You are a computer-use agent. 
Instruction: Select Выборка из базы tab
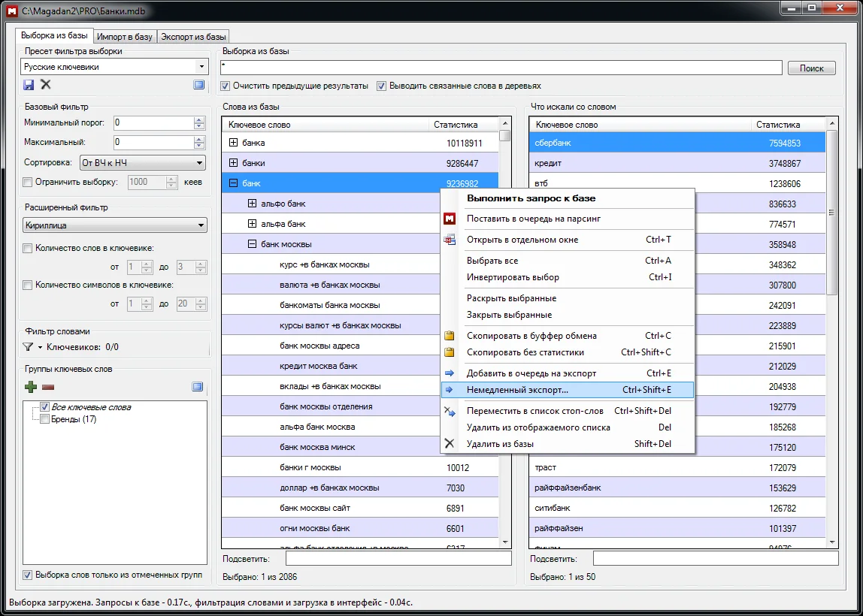[54, 36]
